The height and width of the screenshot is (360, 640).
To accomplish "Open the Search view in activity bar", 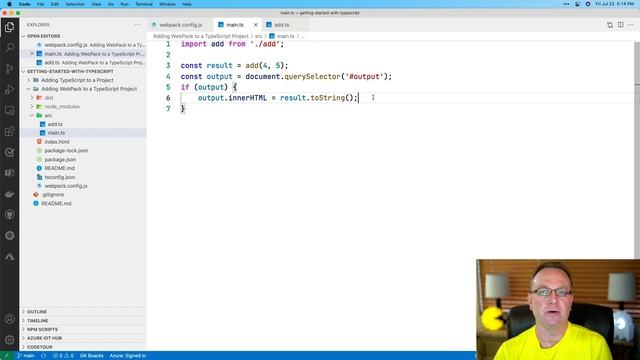I will click(9, 48).
